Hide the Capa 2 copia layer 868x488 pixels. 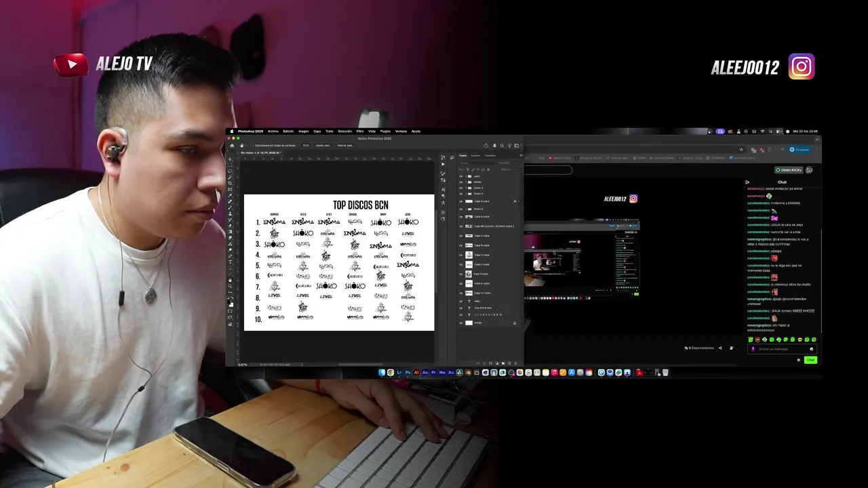(461, 264)
